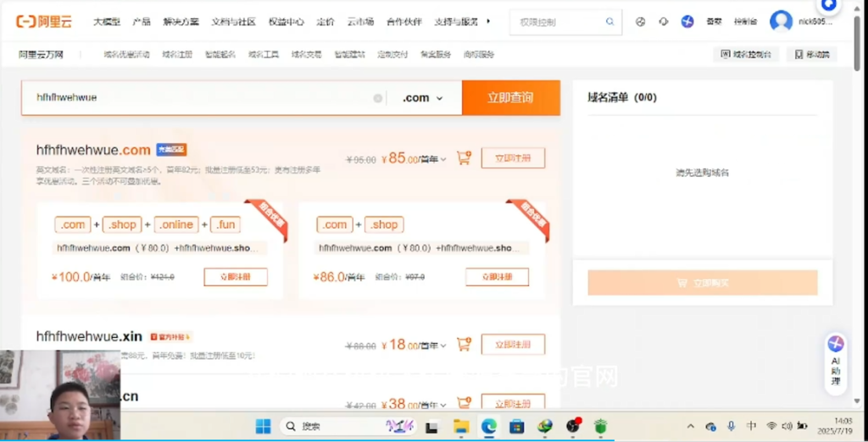Screen dimensions: 868x442
Task: Show hidden tray icons chevron
Action: (690, 427)
